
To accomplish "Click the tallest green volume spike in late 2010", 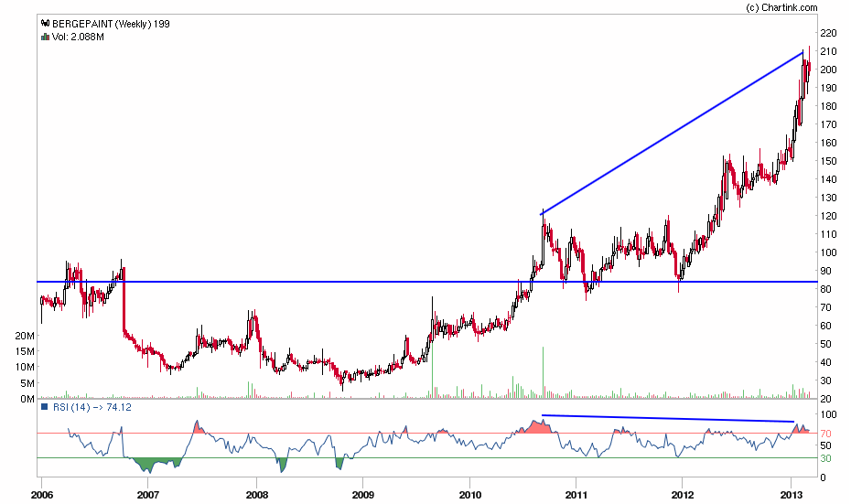I will pos(544,372).
